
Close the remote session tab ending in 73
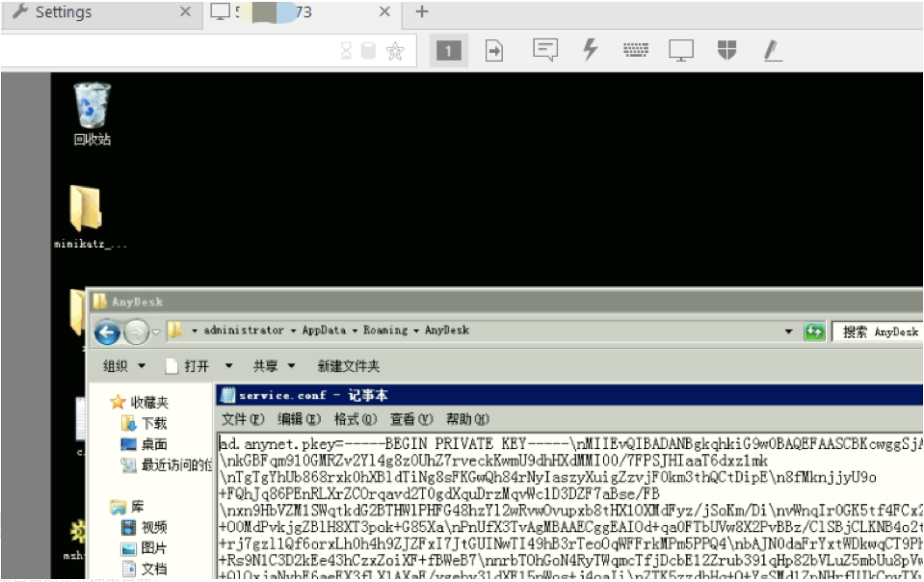tap(385, 12)
